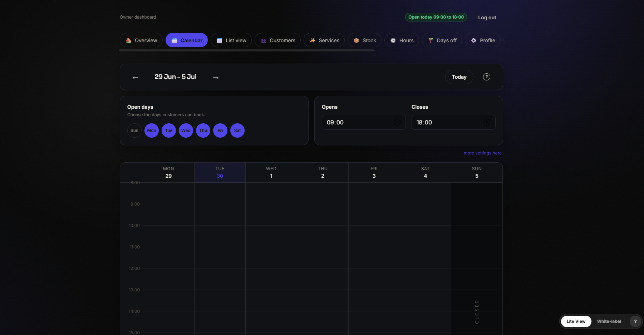Open the Days off tab
Viewport: 644px width, 335px height.
click(442, 40)
